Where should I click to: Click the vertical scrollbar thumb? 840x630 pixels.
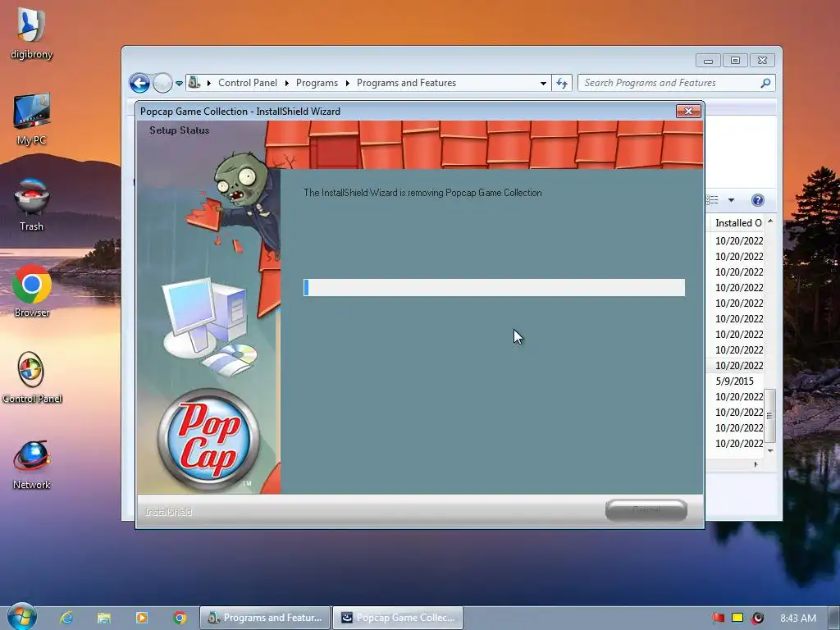[x=770, y=416]
